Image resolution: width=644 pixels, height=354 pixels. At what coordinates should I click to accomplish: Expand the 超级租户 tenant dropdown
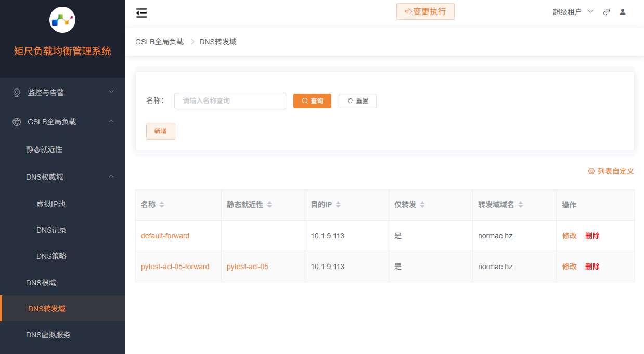coord(573,12)
